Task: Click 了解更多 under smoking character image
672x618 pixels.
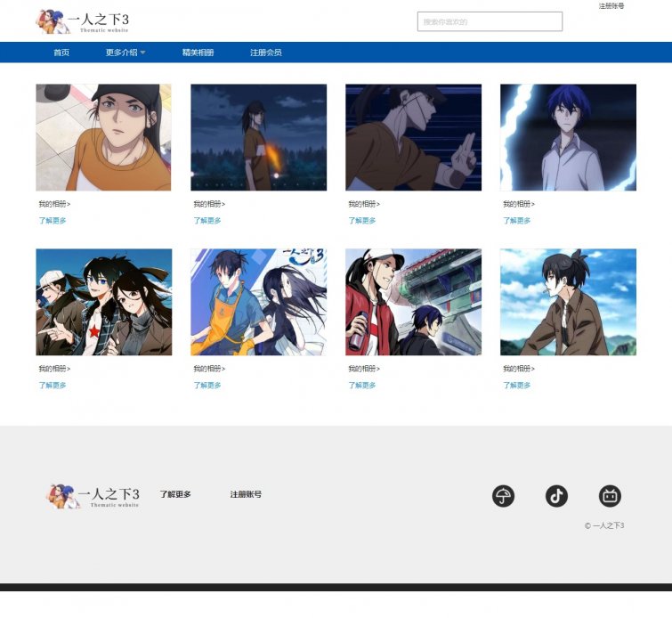Action: (516, 385)
